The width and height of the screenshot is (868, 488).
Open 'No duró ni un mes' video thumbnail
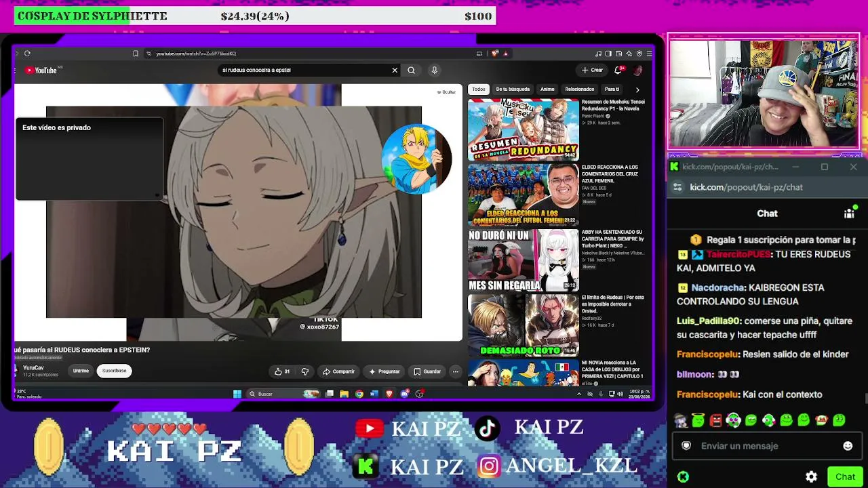(x=523, y=260)
